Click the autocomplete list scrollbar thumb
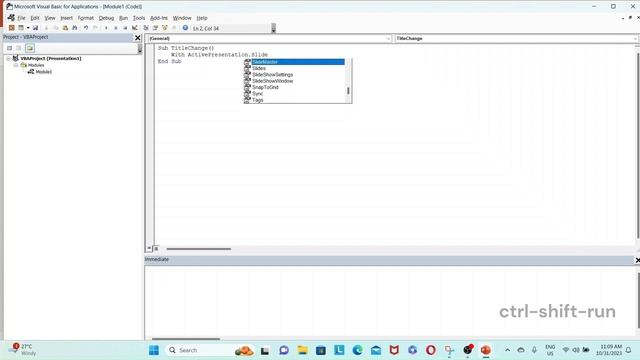640x360 pixels. (x=348, y=91)
